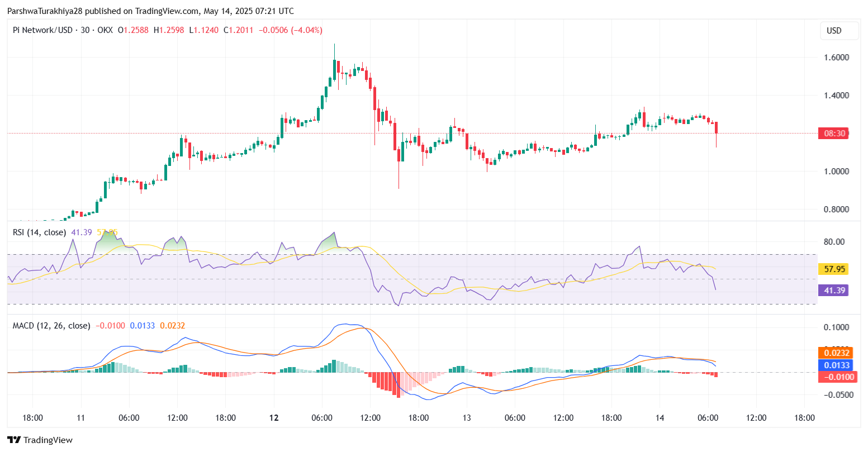Click the 14 date marker on time axis
The height and width of the screenshot is (452, 868).
660,418
